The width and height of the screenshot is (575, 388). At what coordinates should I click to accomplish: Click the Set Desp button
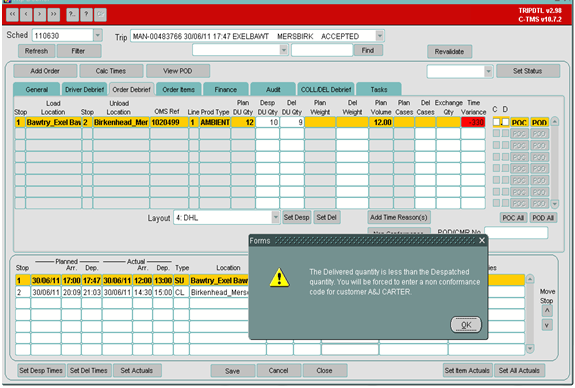point(296,217)
